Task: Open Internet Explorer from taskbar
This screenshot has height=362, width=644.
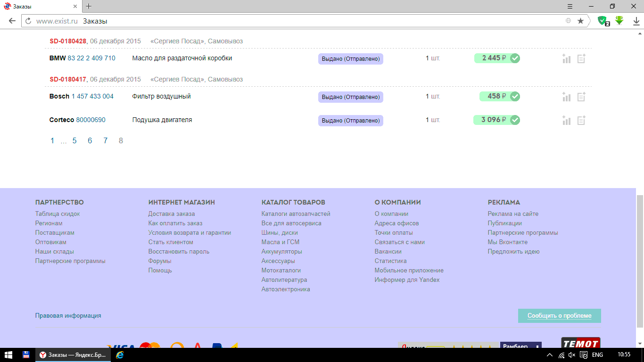Action: [x=120, y=355]
